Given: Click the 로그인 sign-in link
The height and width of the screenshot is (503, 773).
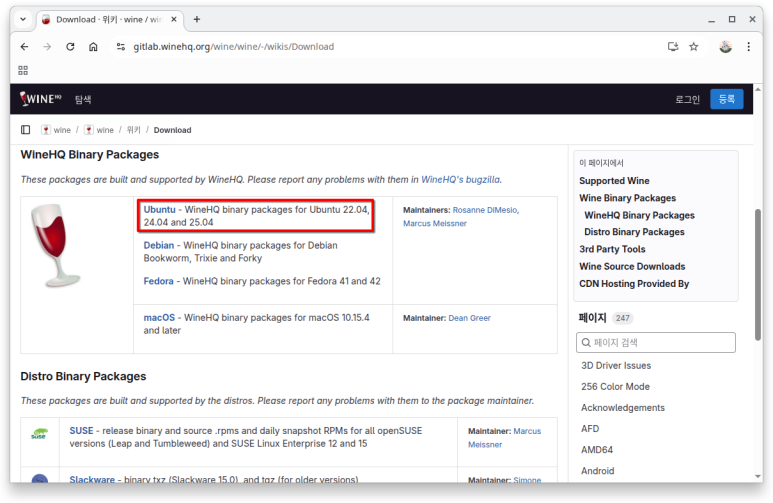Looking at the screenshot, I should [x=687, y=100].
